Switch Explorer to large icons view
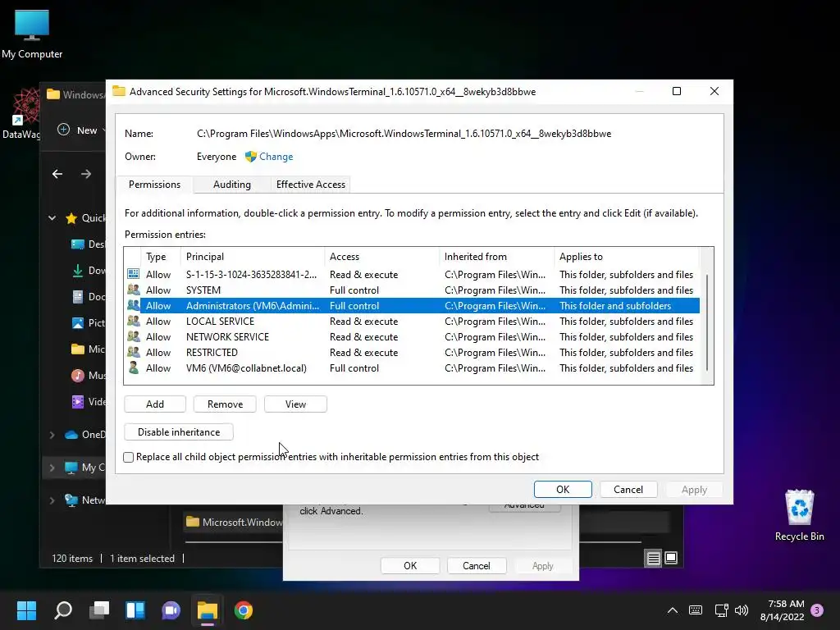Screen dimensions: 840x630 pyautogui.click(x=671, y=558)
